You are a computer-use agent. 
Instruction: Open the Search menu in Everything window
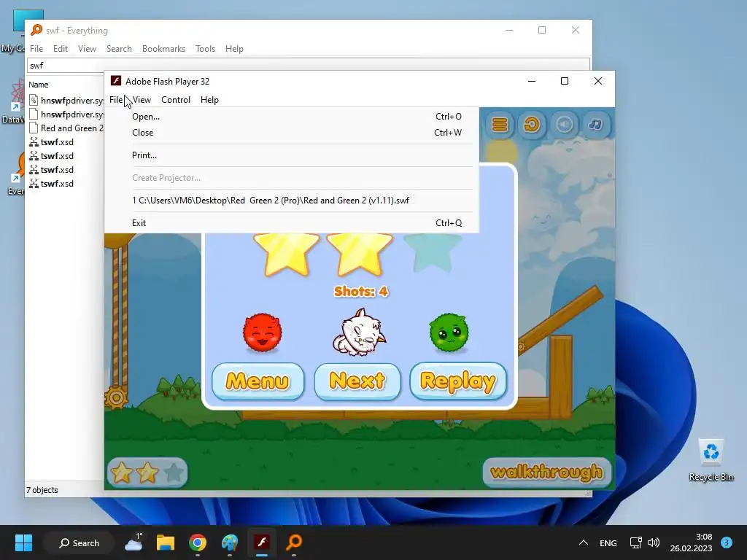(119, 49)
